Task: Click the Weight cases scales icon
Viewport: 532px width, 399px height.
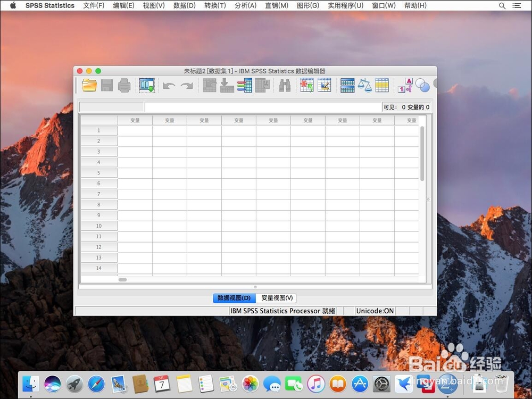Action: tap(365, 85)
